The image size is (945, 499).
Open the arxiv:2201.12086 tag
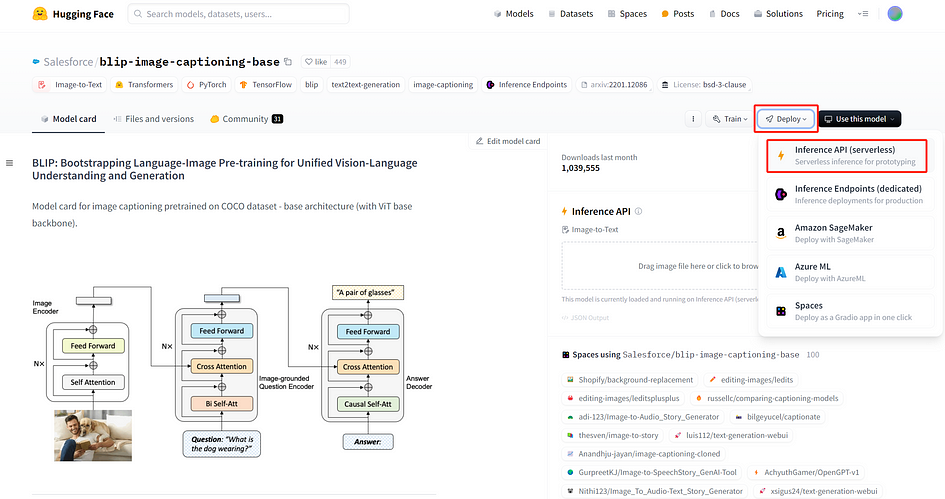[x=614, y=85]
